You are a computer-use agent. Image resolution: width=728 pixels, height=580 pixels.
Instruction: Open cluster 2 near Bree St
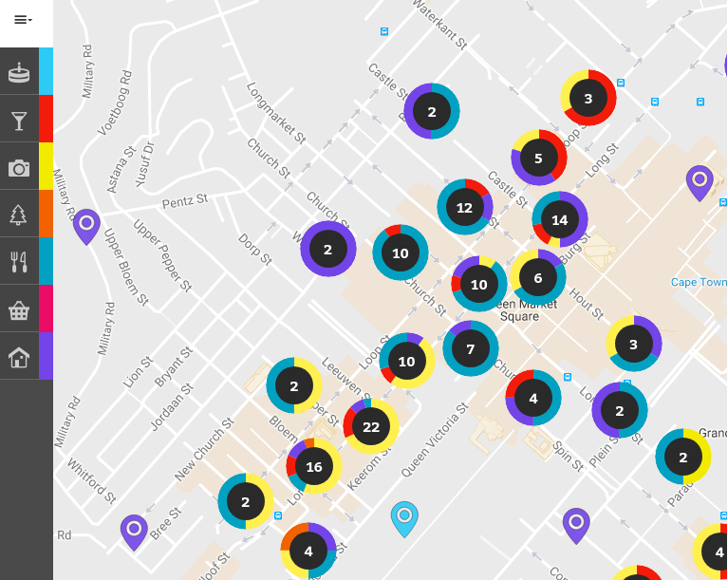(x=246, y=501)
